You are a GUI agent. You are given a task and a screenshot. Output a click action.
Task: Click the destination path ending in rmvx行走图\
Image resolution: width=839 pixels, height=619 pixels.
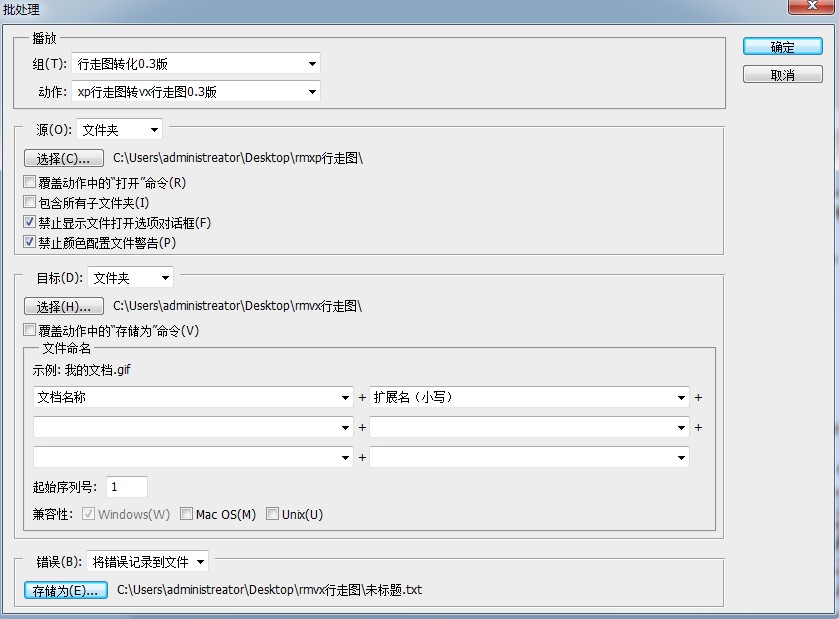(238, 306)
